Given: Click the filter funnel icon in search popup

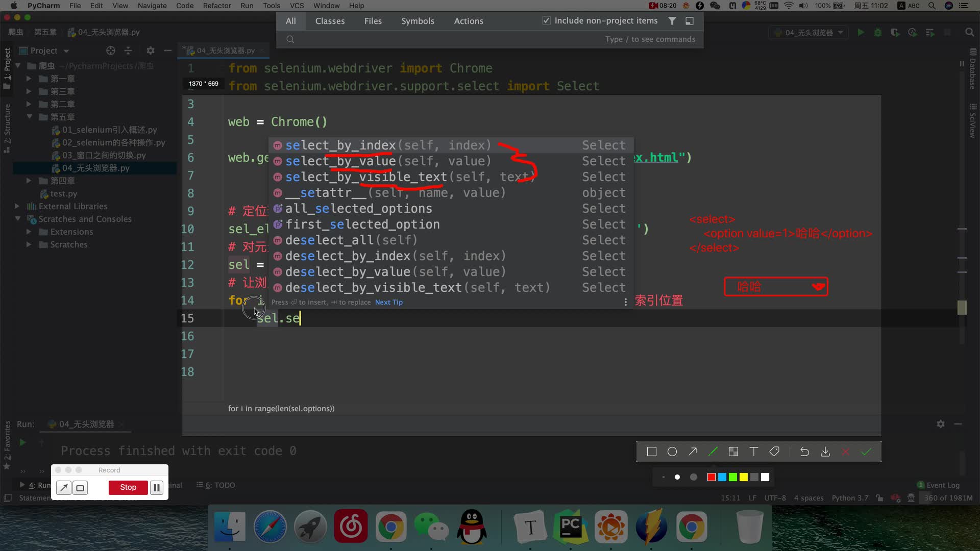Looking at the screenshot, I should pyautogui.click(x=672, y=21).
